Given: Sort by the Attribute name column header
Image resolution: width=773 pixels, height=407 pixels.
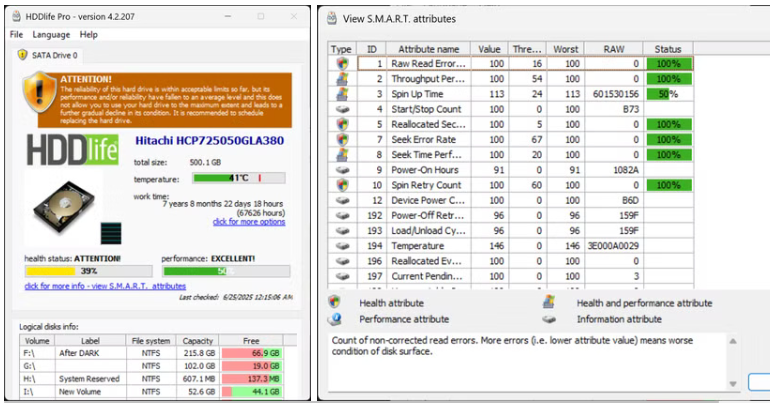Looking at the screenshot, I should (x=428, y=48).
